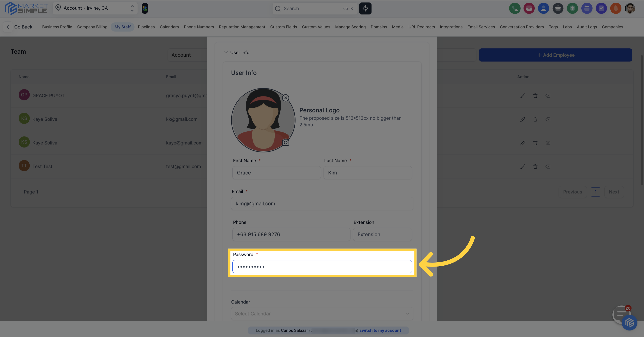This screenshot has height=337, width=644.
Task: Click the switch to my account link
Action: [380, 330]
